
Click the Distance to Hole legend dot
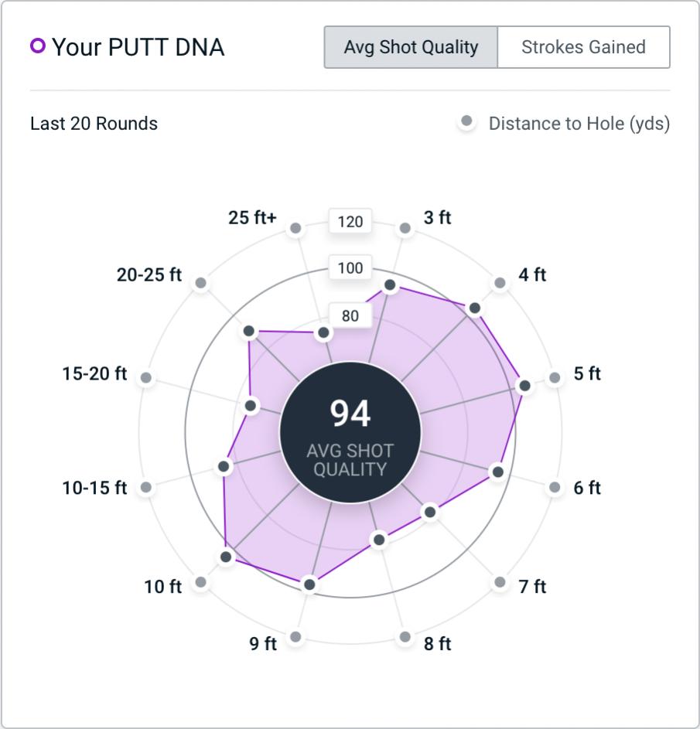tap(466, 122)
